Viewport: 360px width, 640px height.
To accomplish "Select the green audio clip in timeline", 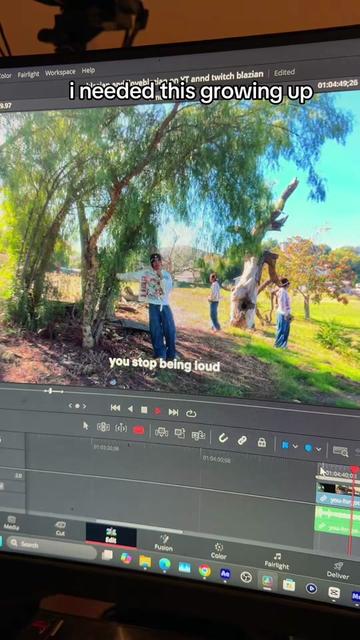I will 337,520.
